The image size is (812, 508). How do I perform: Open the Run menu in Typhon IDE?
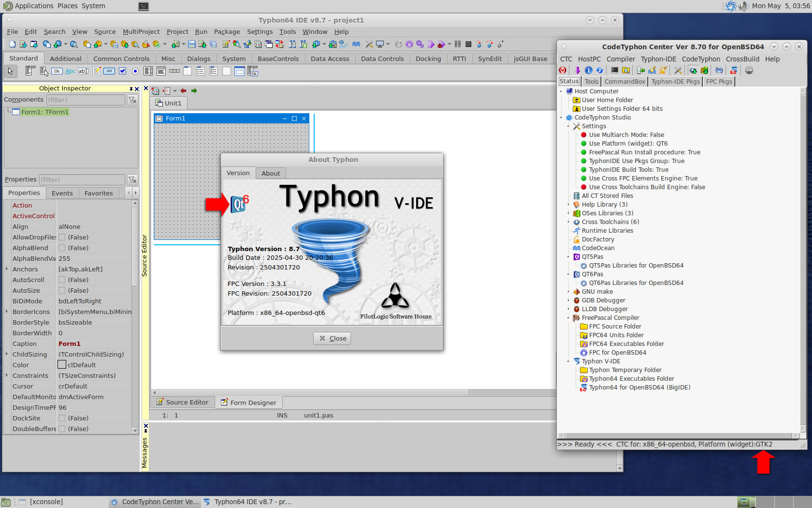(201, 32)
